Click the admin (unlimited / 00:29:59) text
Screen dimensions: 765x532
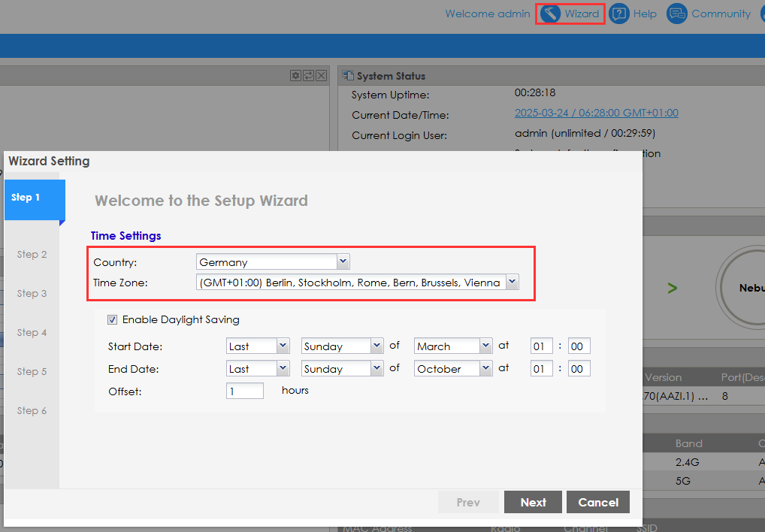585,133
